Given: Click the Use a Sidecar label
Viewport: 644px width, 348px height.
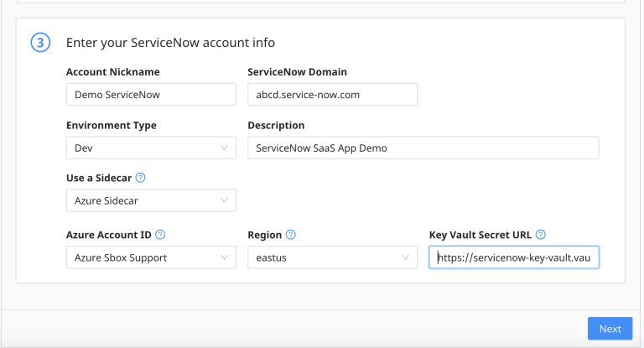Looking at the screenshot, I should click(99, 178).
